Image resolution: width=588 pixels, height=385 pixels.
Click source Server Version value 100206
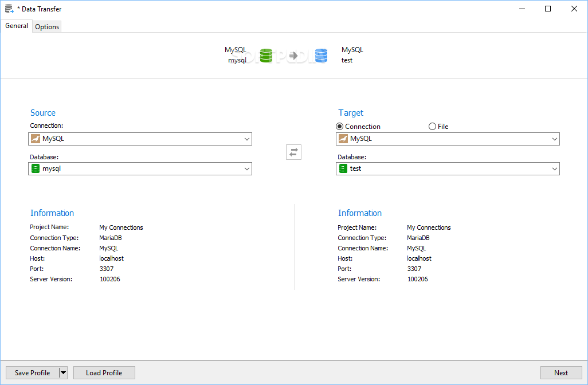[x=110, y=279]
